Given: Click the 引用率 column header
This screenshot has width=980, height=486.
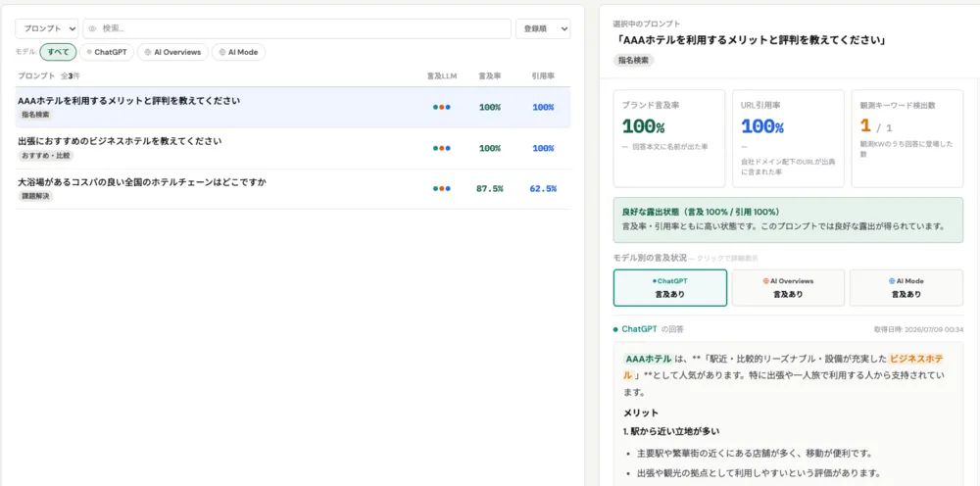Looking at the screenshot, I should pyautogui.click(x=543, y=76).
